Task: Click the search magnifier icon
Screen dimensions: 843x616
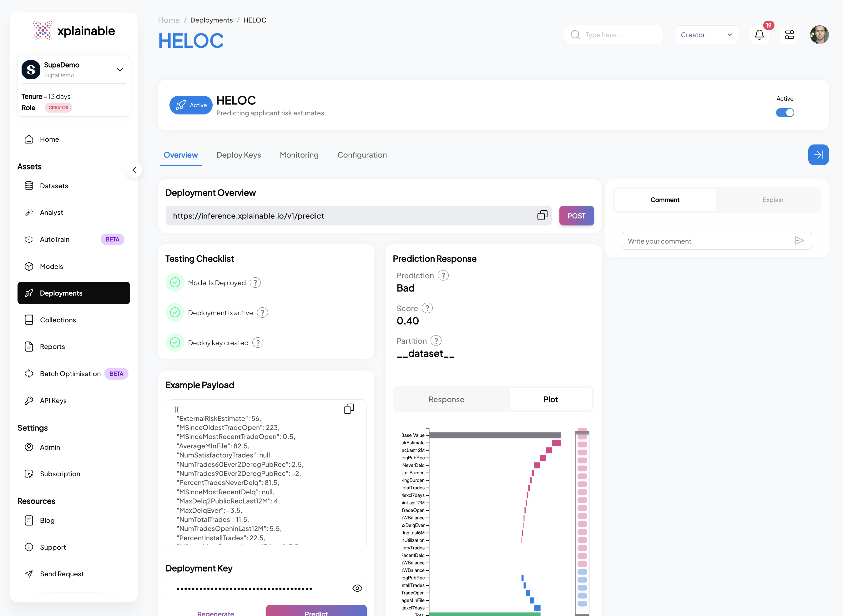Action: pos(575,35)
